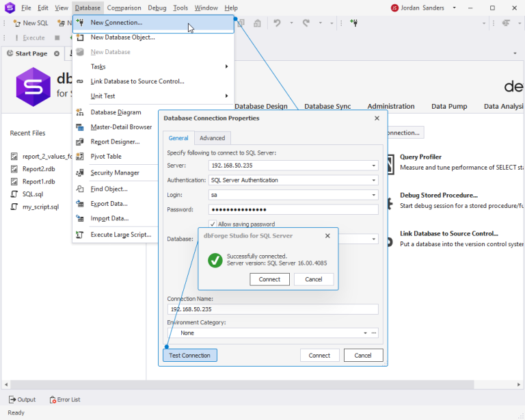This screenshot has height=420, width=525.
Task: Open the File menu
Action: 26,8
